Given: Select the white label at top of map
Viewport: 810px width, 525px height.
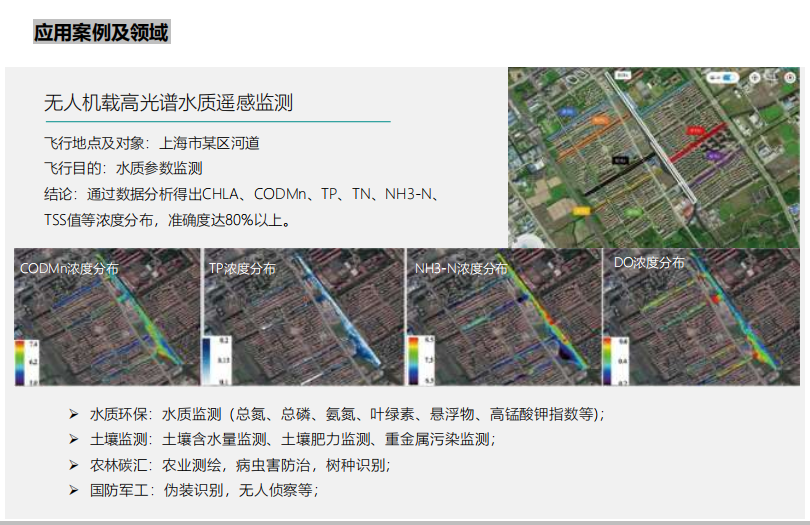Looking at the screenshot, I should (623, 75).
